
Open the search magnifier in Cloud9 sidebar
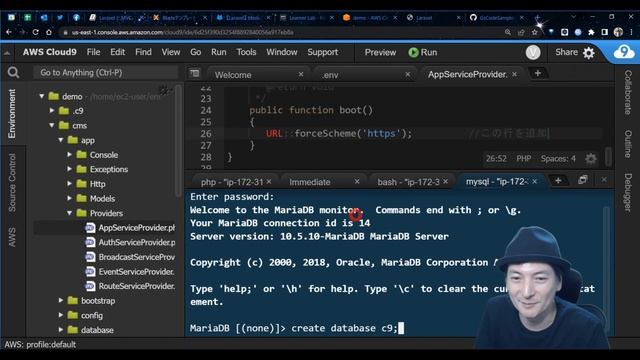click(13, 73)
